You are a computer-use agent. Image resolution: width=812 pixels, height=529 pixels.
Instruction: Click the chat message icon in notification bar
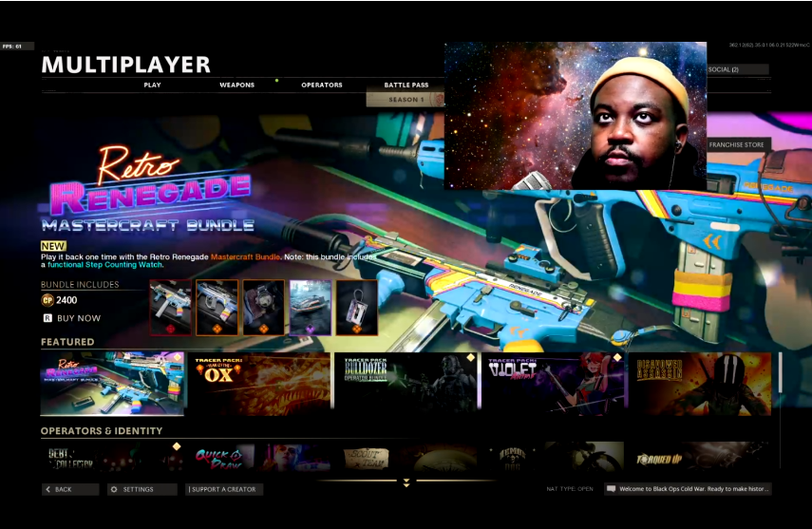tap(611, 488)
